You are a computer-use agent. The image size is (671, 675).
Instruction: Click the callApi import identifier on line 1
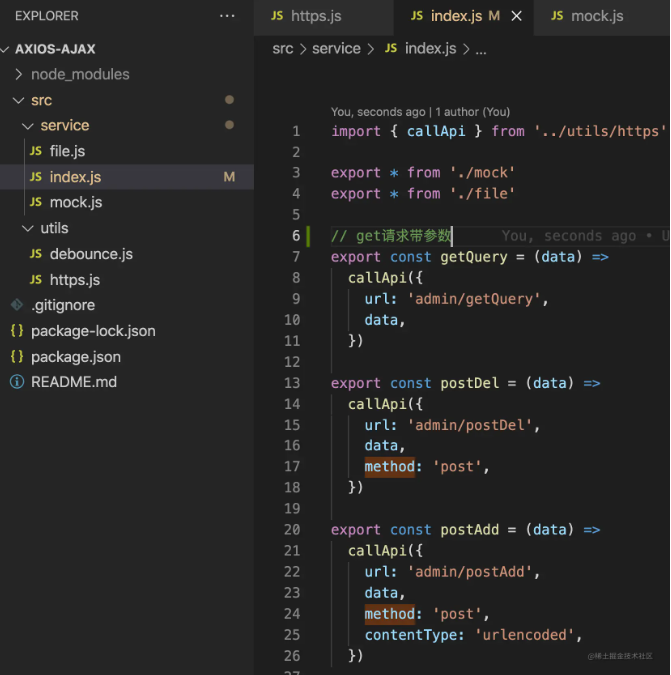(436, 131)
